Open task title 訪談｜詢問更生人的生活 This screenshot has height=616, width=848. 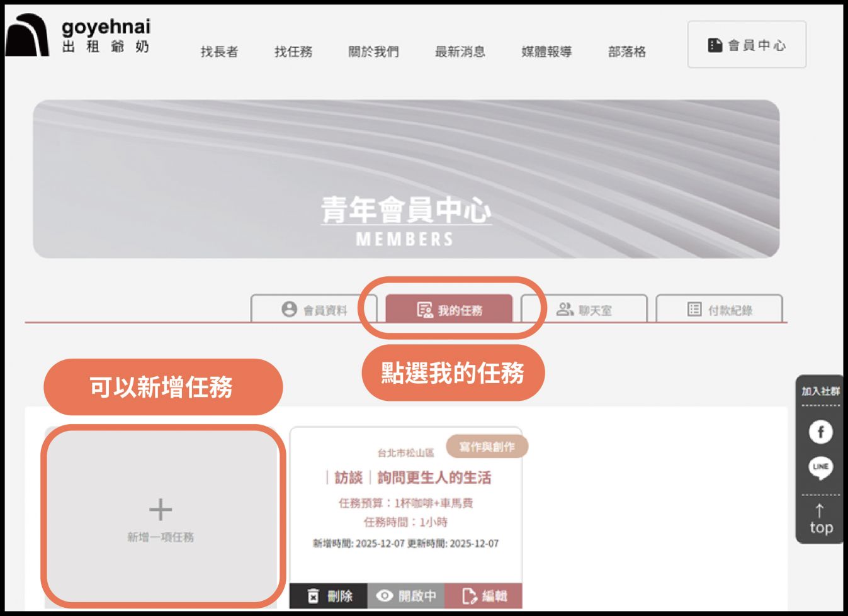pyautogui.click(x=408, y=478)
